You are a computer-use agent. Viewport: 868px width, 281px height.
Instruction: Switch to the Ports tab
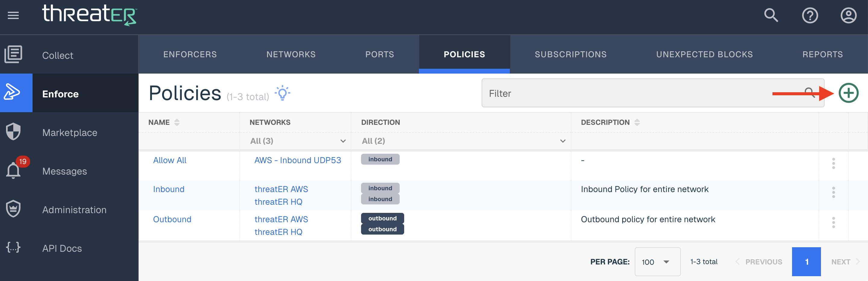tap(379, 55)
